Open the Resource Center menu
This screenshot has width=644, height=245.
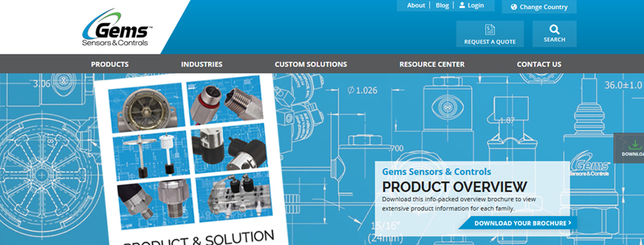pos(432,64)
